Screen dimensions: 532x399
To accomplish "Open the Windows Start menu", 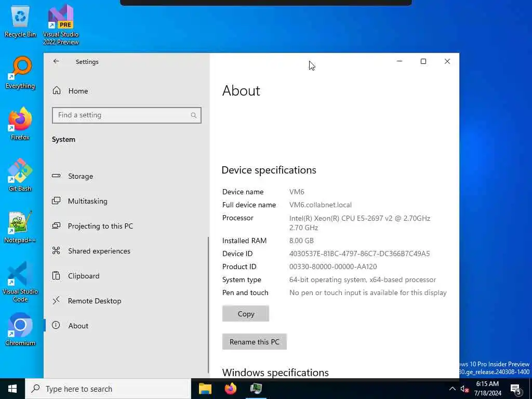I will [x=12, y=389].
